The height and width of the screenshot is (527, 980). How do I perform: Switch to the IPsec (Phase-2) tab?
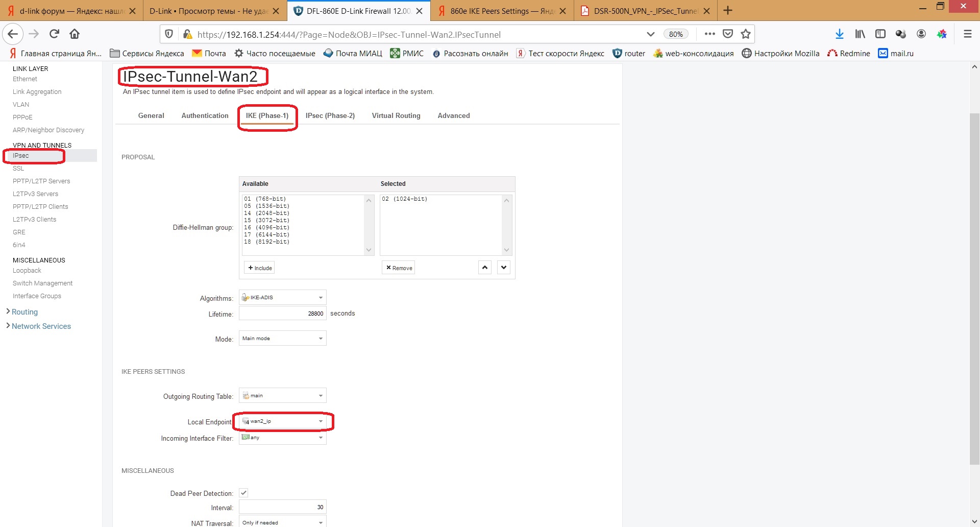(x=330, y=116)
